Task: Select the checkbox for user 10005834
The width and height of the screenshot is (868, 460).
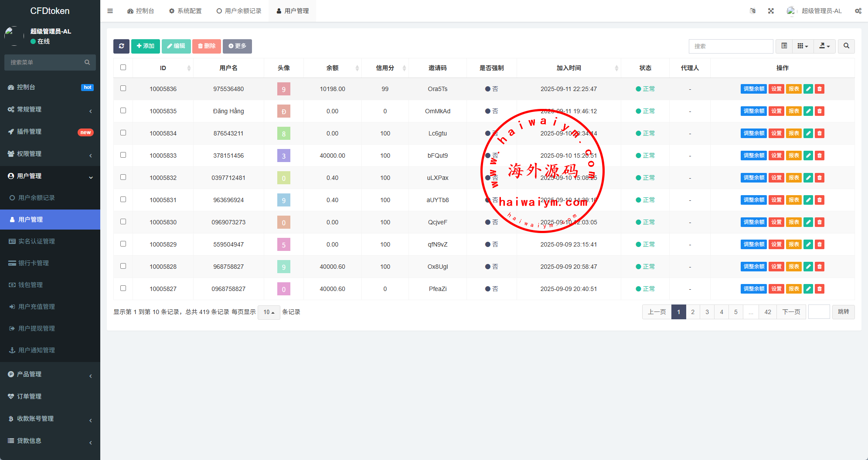Action: 123,133
